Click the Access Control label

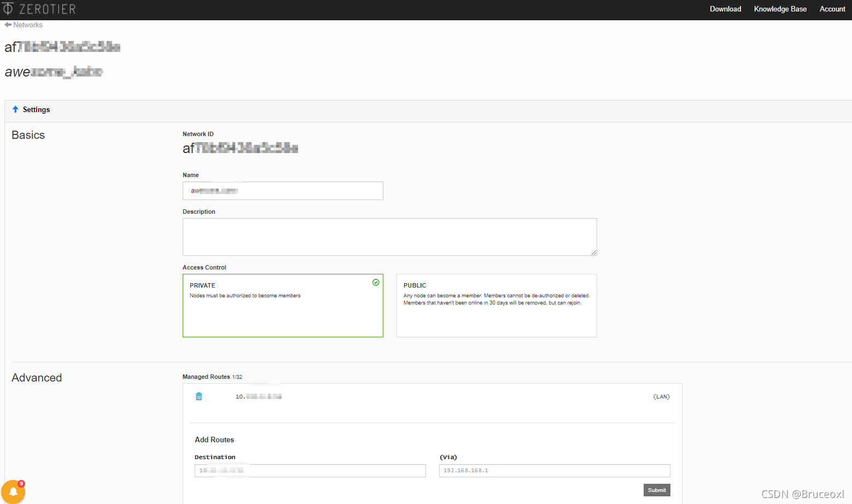click(204, 267)
